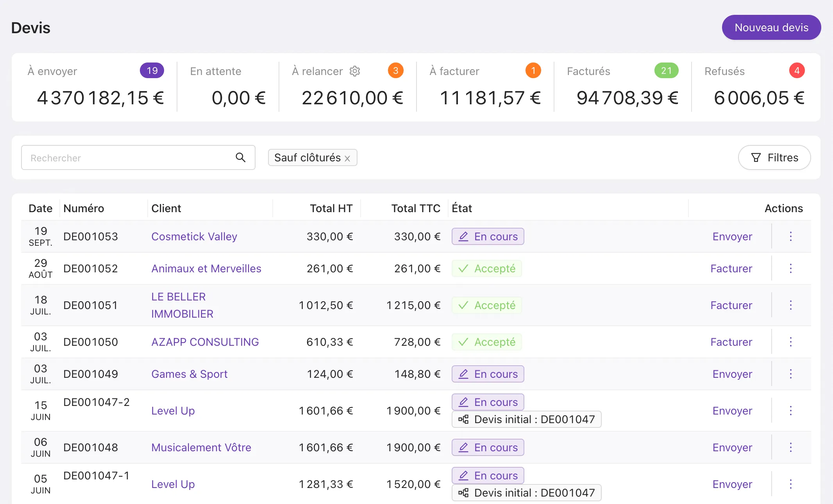Open the three-dot menu for DE001053
The height and width of the screenshot is (504, 833).
[791, 236]
